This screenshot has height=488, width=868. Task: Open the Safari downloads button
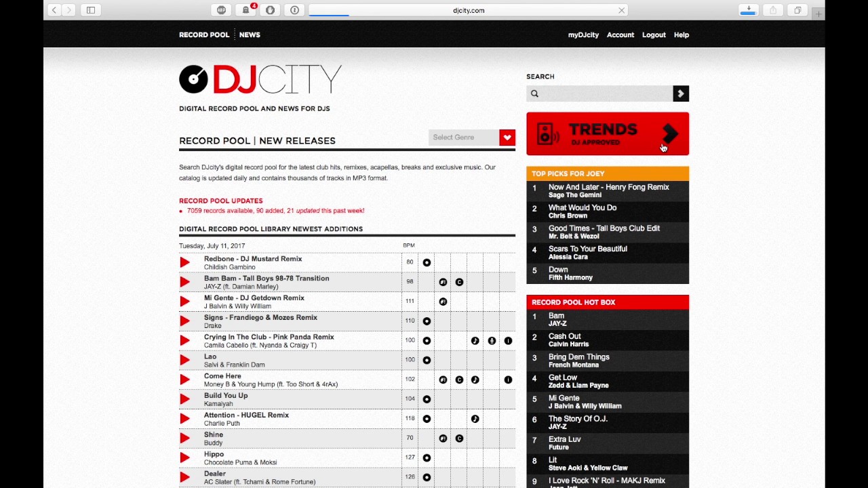click(749, 10)
